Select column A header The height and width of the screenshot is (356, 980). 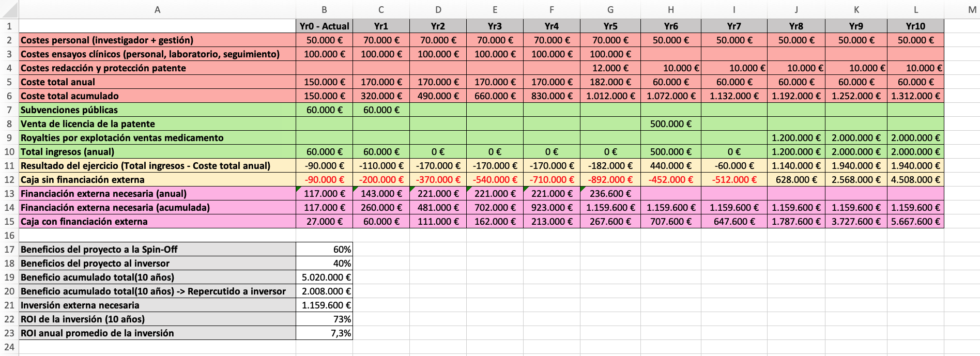click(x=157, y=10)
